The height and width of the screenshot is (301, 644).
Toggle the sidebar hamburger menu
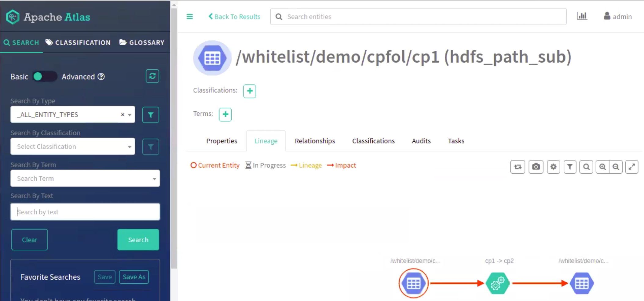(189, 16)
